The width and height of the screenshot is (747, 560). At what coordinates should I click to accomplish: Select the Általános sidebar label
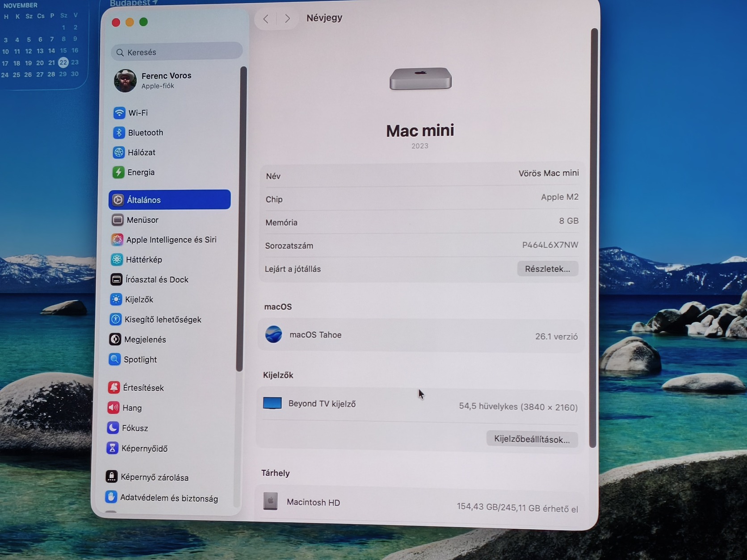click(x=144, y=200)
